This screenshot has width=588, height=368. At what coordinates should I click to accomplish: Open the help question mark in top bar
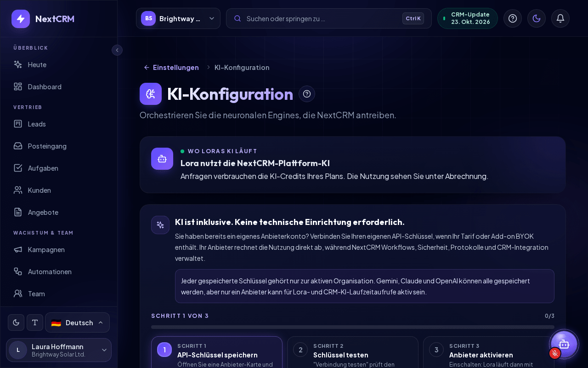click(x=513, y=18)
